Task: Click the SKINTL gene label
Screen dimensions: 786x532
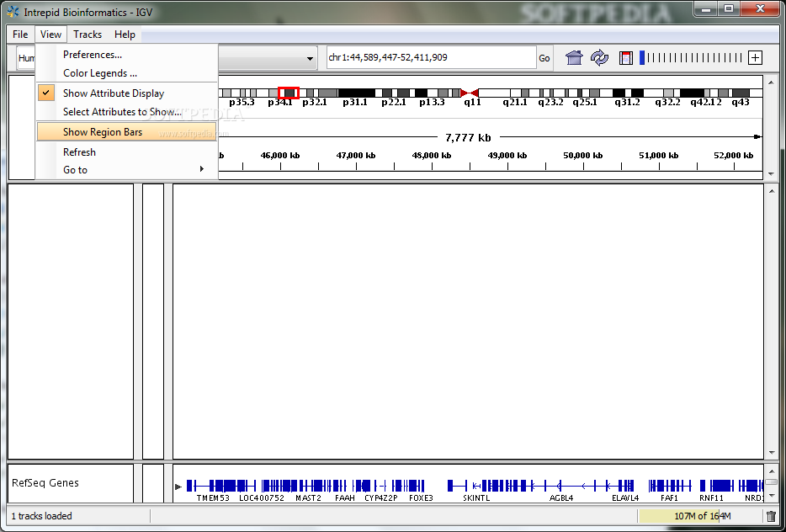Action: click(x=476, y=497)
